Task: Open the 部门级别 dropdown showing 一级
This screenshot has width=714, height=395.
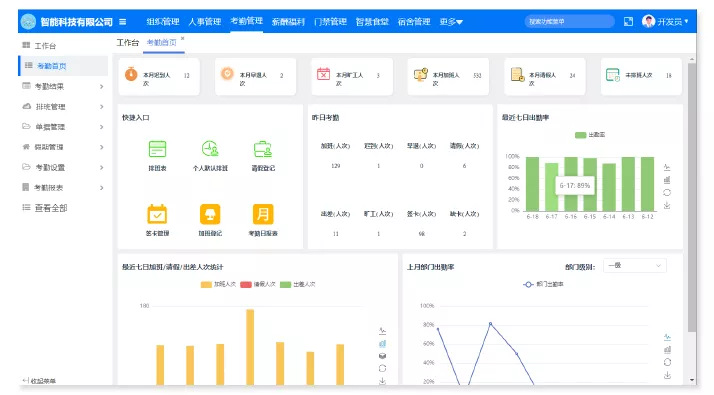Action: point(634,266)
